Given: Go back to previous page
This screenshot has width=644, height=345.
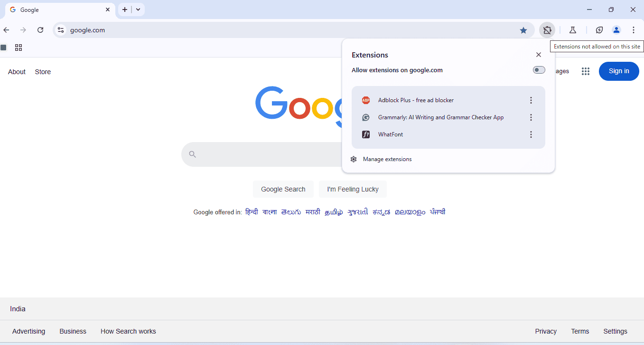Looking at the screenshot, I should click(6, 30).
